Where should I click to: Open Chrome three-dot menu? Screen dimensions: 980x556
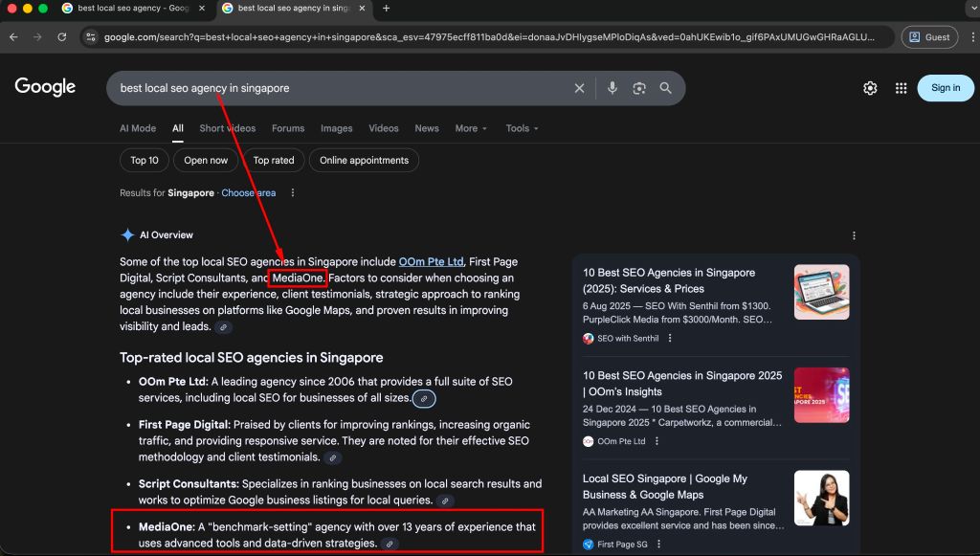pos(972,37)
